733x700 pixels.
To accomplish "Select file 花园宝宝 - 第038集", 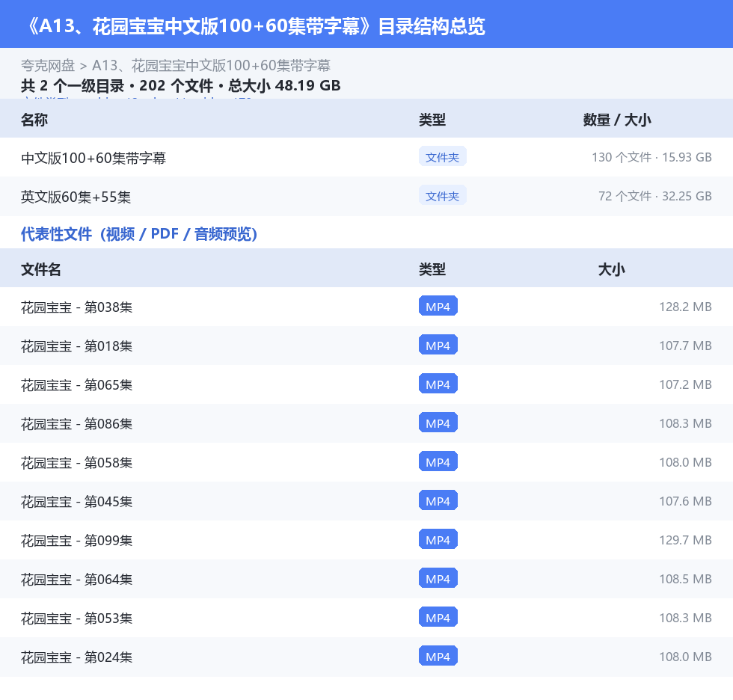I will coord(76,307).
